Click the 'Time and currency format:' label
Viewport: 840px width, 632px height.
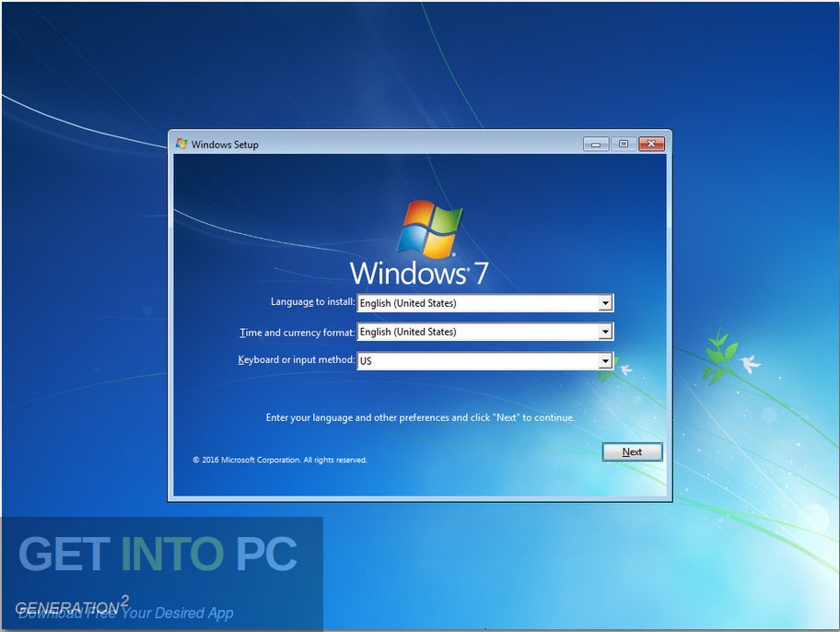tap(297, 333)
